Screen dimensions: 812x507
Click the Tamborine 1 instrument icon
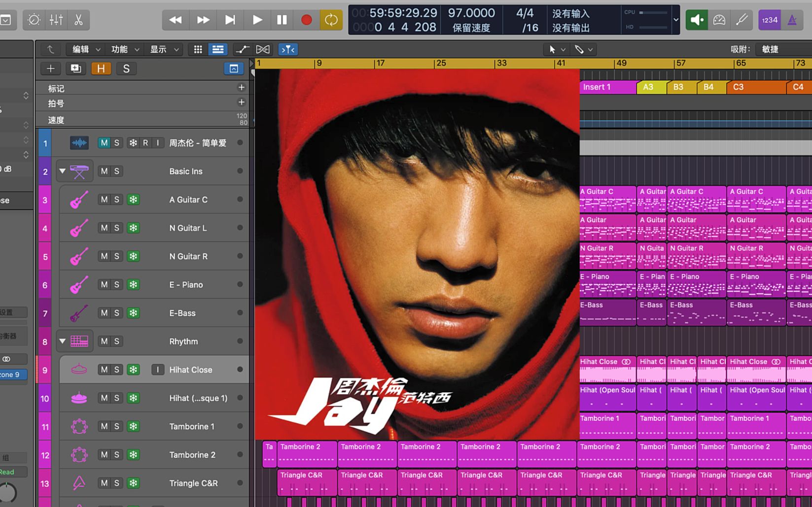(x=79, y=426)
